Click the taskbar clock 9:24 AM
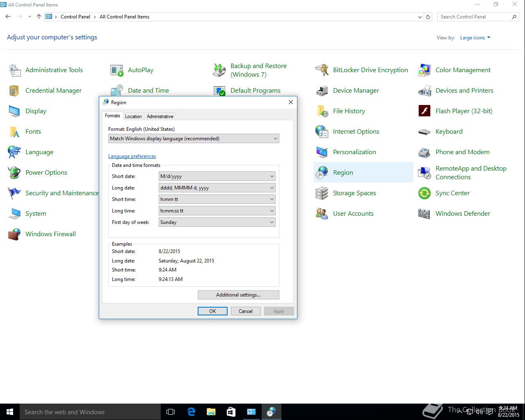Image resolution: width=525 pixels, height=420 pixels. [x=509, y=412]
